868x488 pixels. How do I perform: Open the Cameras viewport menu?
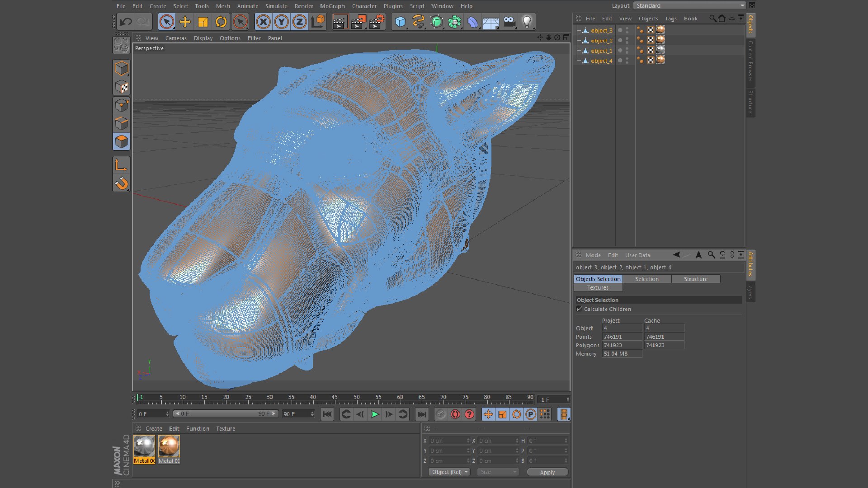176,38
